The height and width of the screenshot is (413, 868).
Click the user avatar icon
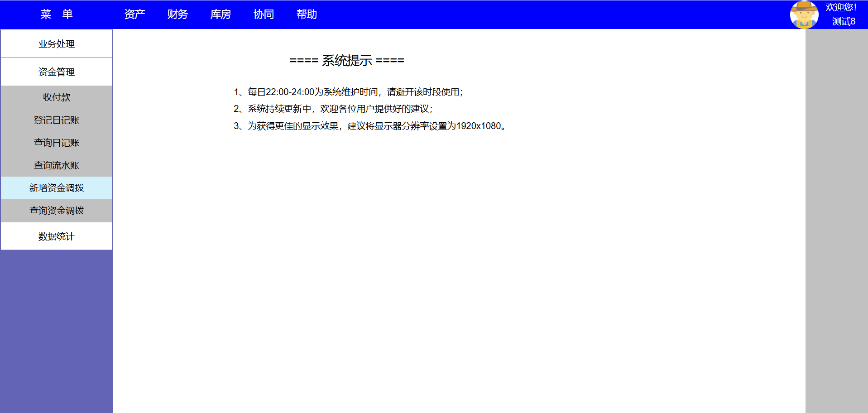point(804,14)
